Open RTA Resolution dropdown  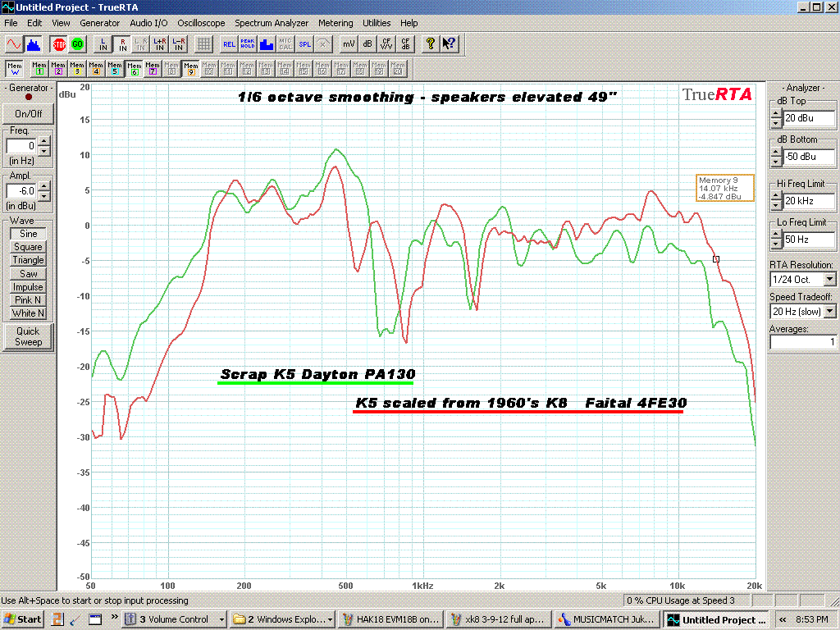pos(830,280)
